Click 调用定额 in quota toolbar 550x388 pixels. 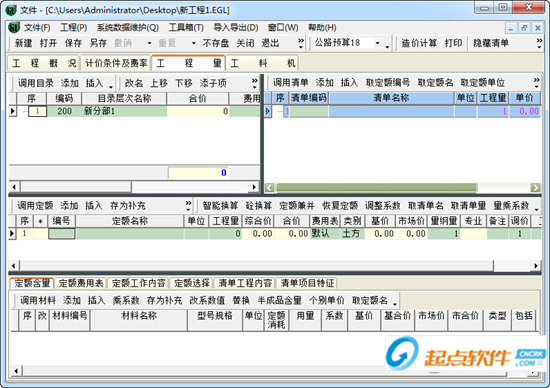tap(35, 205)
